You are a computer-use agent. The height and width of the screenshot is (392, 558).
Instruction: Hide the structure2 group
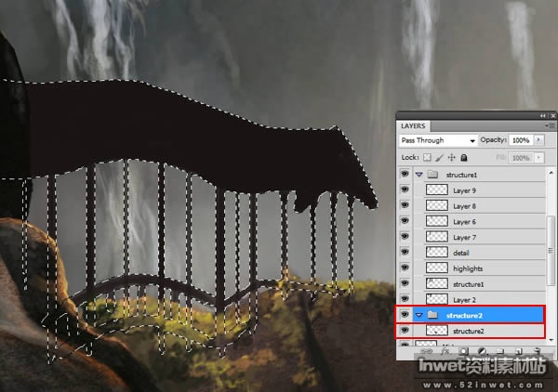click(x=405, y=315)
